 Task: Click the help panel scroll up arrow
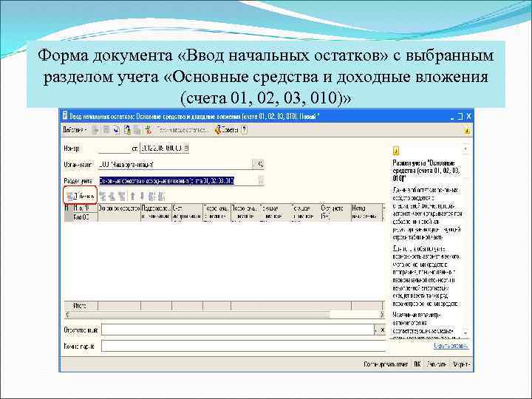pyautogui.click(x=465, y=149)
